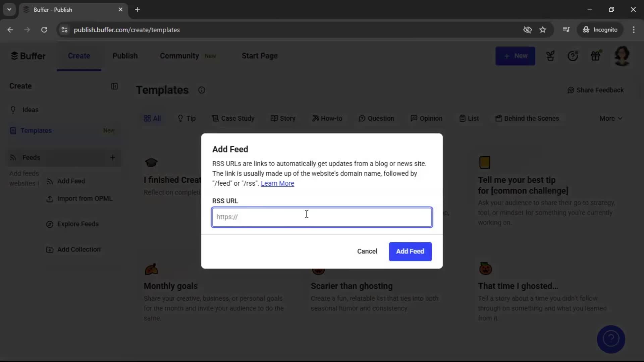Open the browser tab search dropdown
The image size is (644, 362).
click(9, 9)
